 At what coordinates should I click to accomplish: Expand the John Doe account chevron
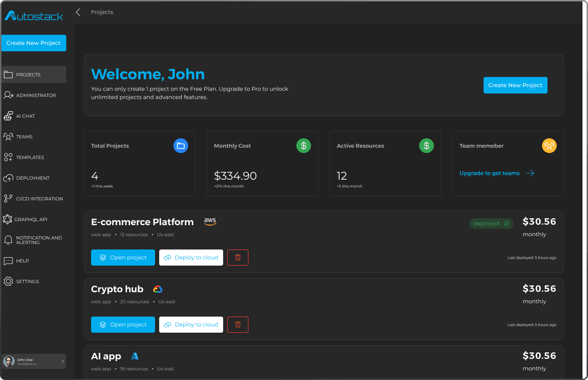pos(63,362)
